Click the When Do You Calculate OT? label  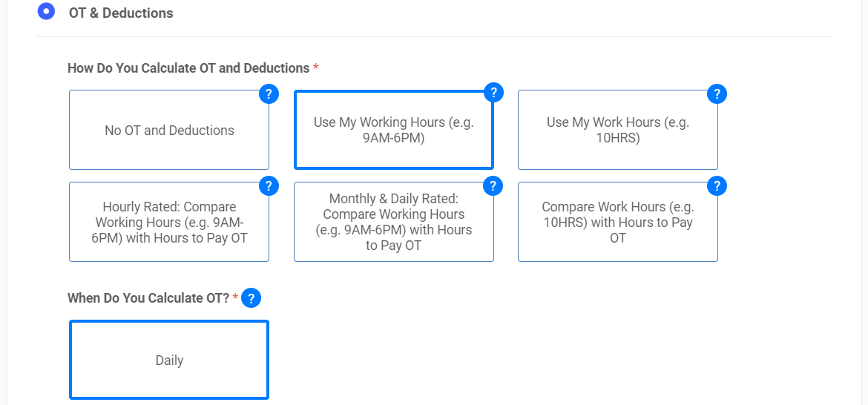point(148,298)
